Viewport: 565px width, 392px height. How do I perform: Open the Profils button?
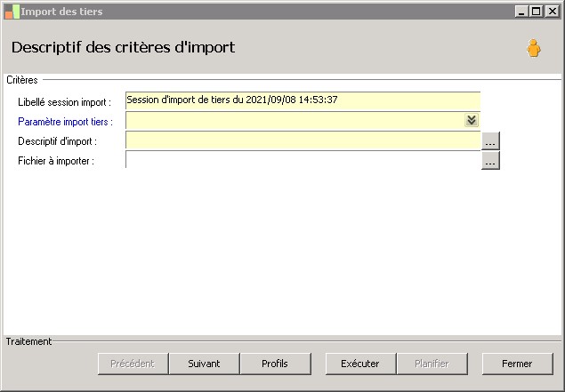pos(275,364)
